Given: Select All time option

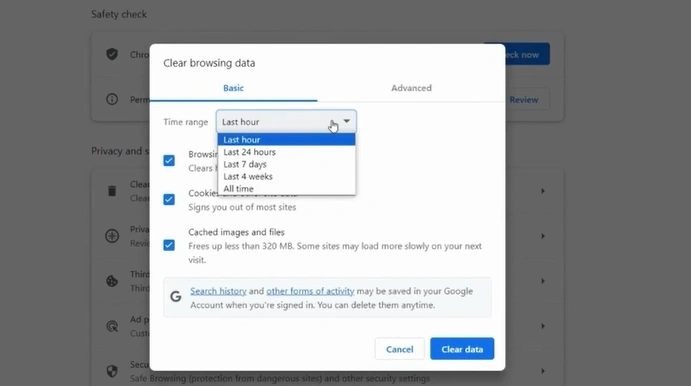Looking at the screenshot, I should (286, 189).
